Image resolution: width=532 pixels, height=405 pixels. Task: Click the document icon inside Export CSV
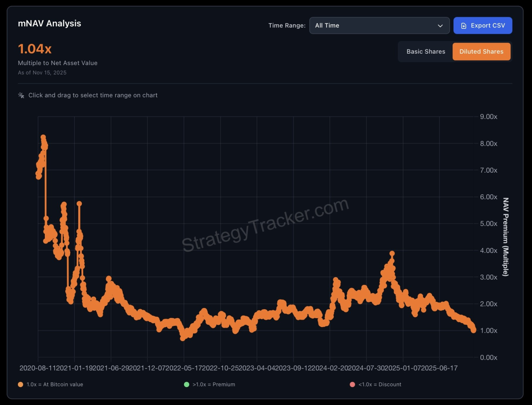tap(463, 25)
